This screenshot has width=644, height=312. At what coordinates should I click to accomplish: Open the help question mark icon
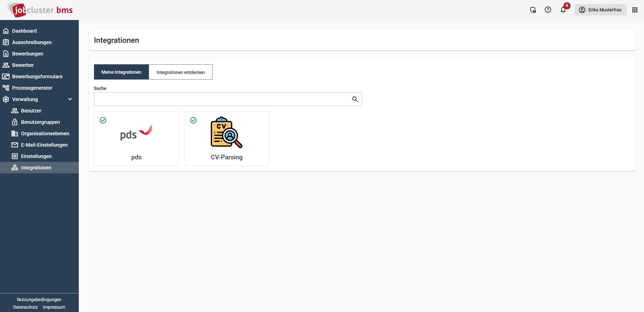548,10
